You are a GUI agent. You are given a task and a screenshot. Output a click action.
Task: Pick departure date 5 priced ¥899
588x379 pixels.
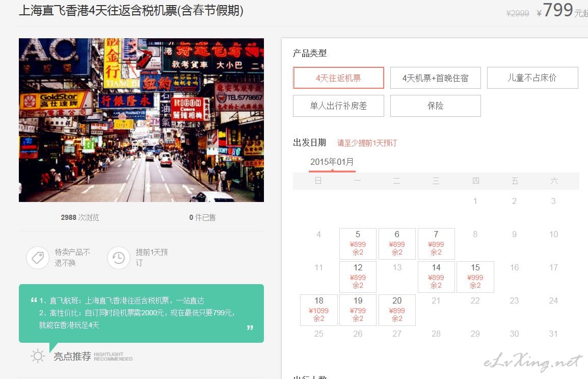click(358, 243)
